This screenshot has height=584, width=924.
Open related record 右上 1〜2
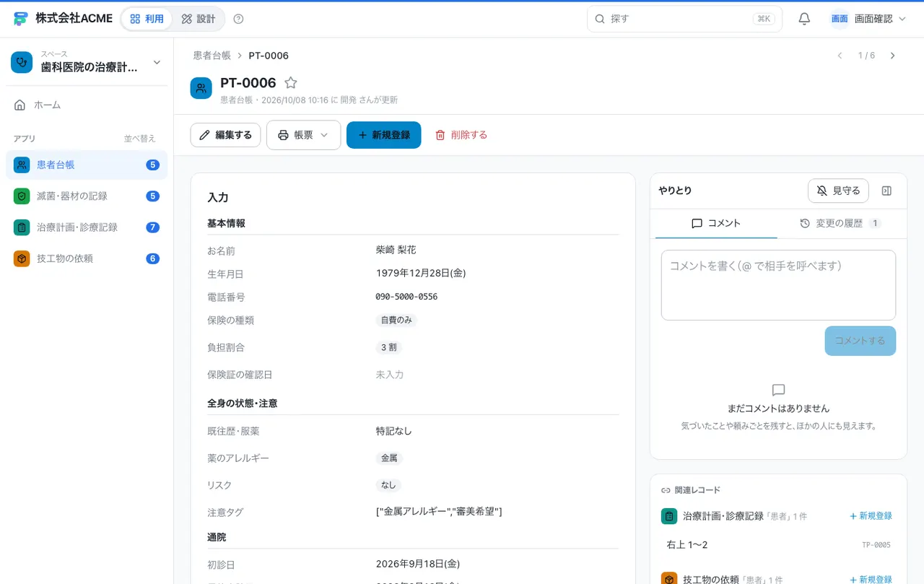click(x=778, y=545)
